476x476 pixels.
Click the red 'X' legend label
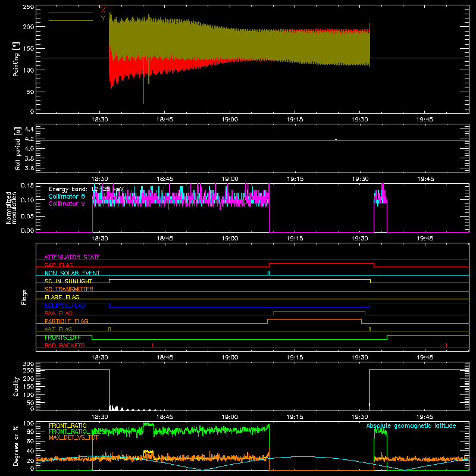[103, 10]
